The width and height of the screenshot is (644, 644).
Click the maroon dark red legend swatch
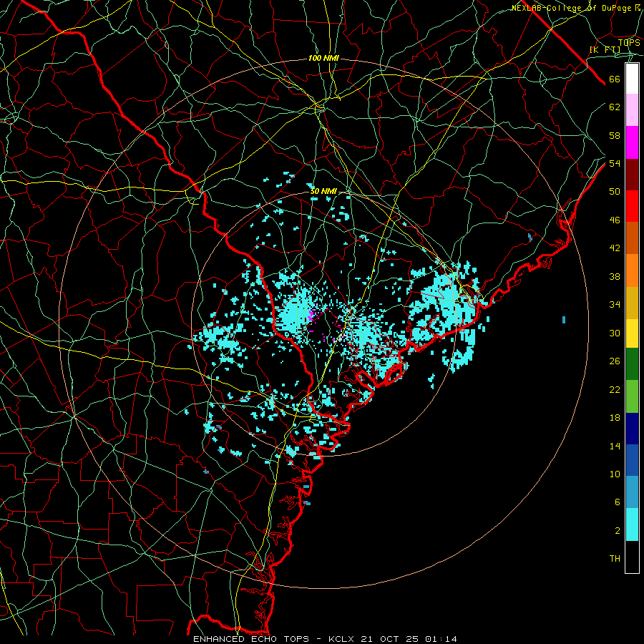coord(632,175)
